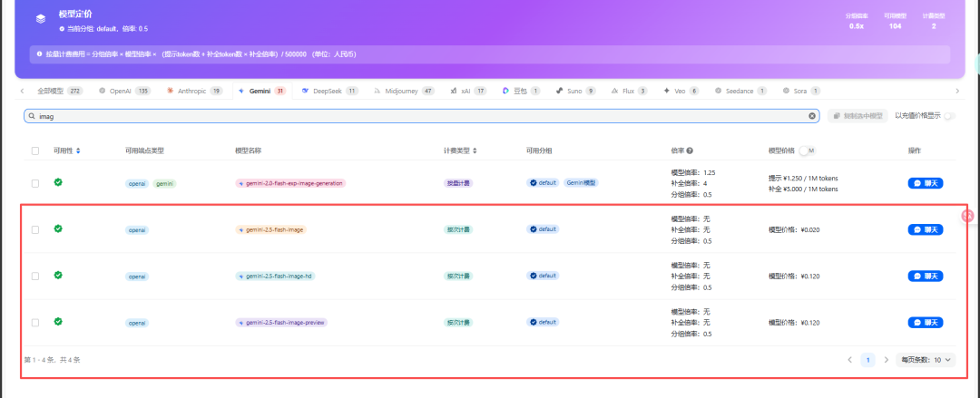Click 提示 ¥1.250 / 1M tokens text

[803, 178]
